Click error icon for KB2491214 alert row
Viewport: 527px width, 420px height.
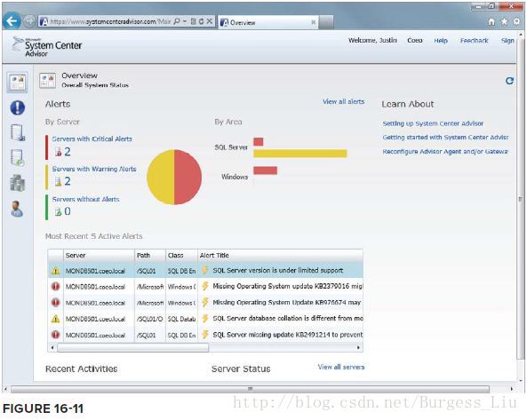coord(55,335)
